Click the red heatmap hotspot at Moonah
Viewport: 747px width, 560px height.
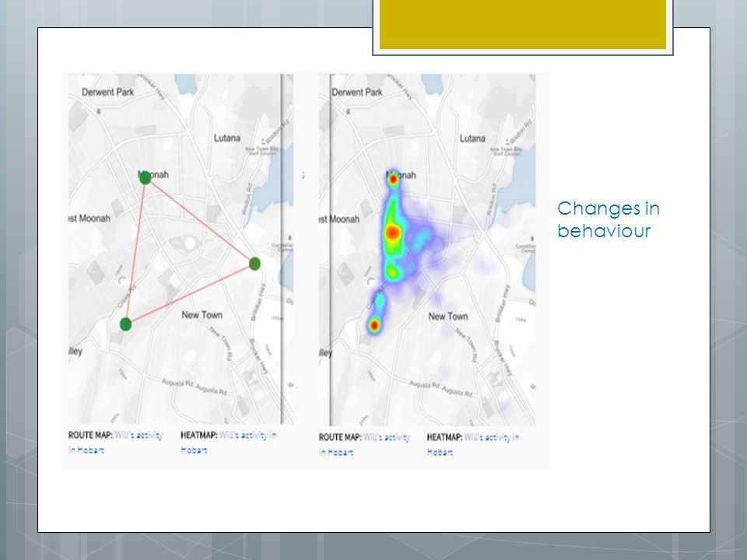click(x=393, y=180)
